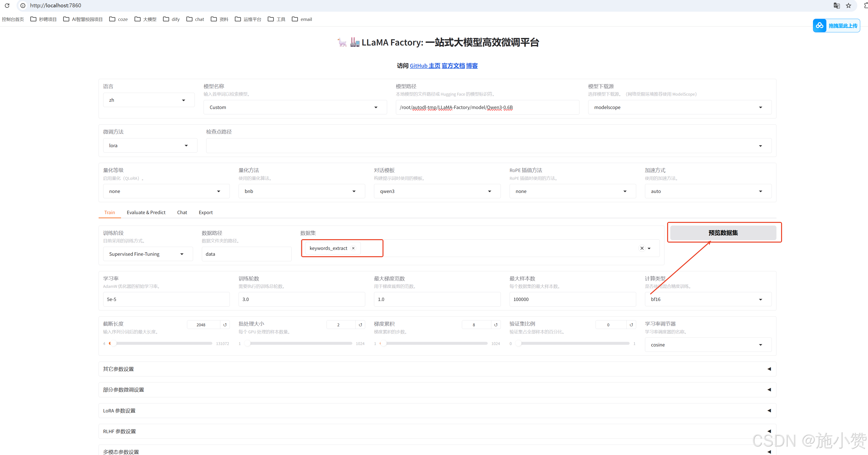Open the 训练阶段 Supervised Fine-Tuning dropdown
The image size is (868, 455).
[148, 254]
